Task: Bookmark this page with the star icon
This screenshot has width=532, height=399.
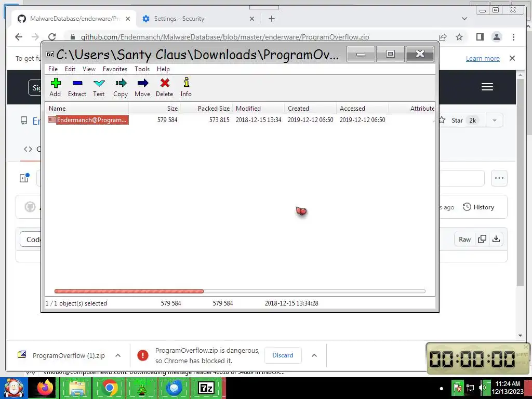Action: (459, 37)
